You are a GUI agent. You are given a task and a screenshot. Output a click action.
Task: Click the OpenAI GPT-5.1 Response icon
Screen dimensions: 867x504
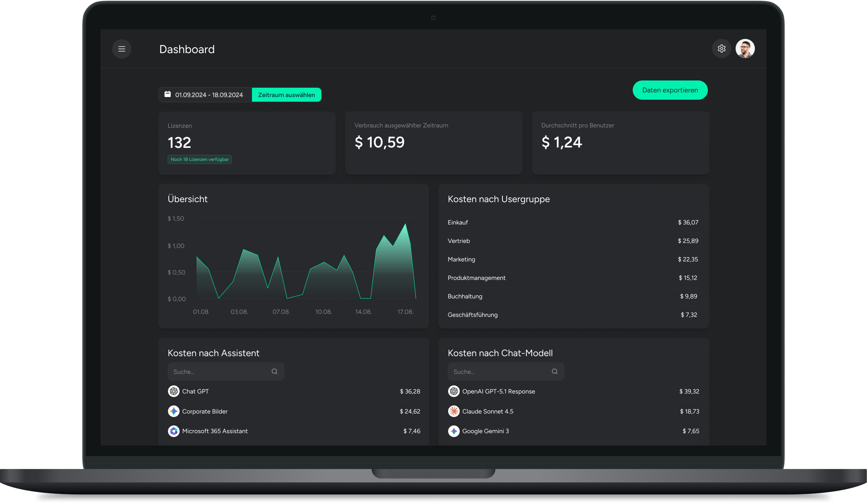454,391
